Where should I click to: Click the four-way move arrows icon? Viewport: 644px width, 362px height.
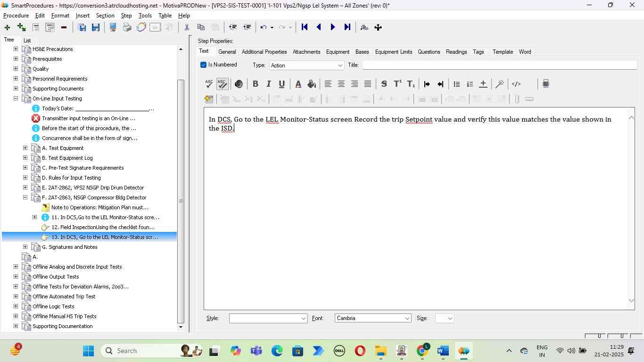pos(378,27)
